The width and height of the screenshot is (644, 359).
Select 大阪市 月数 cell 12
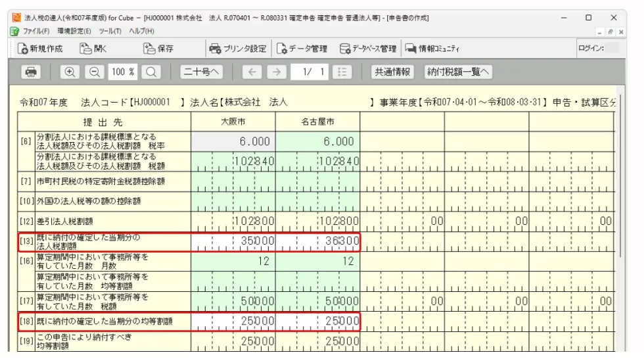tap(233, 261)
